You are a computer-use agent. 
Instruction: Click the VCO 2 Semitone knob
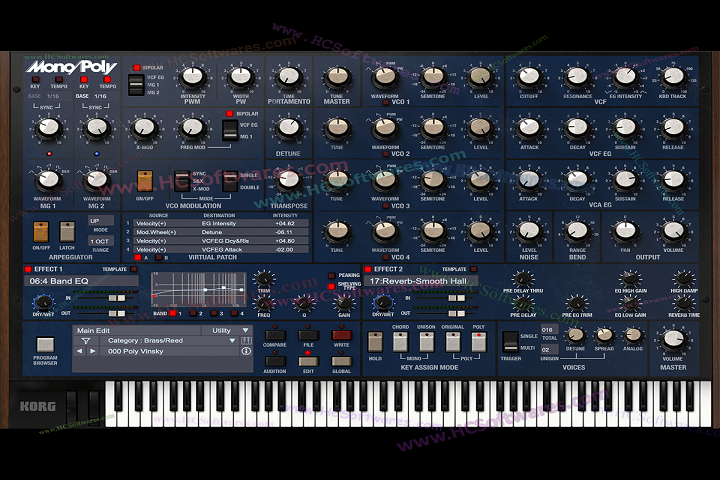point(433,129)
